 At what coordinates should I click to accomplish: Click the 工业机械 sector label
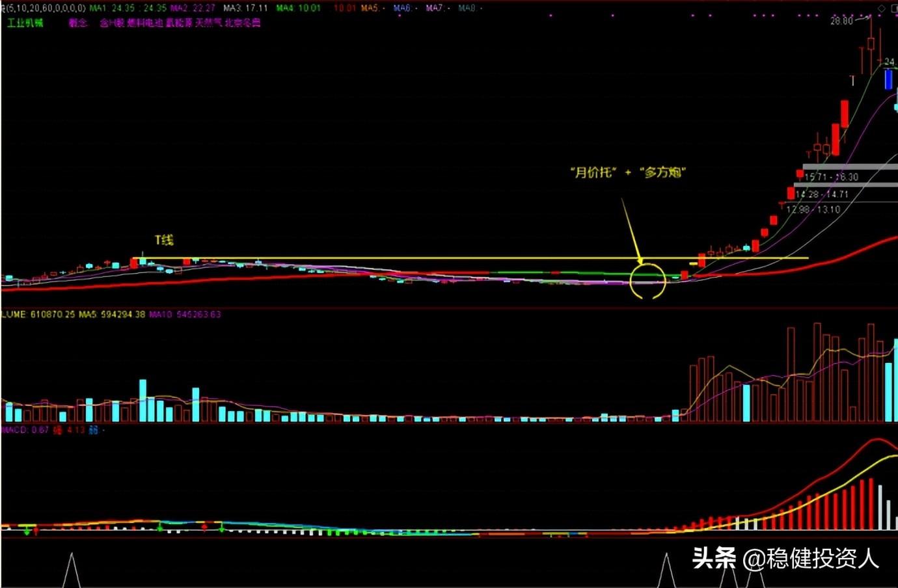point(25,23)
